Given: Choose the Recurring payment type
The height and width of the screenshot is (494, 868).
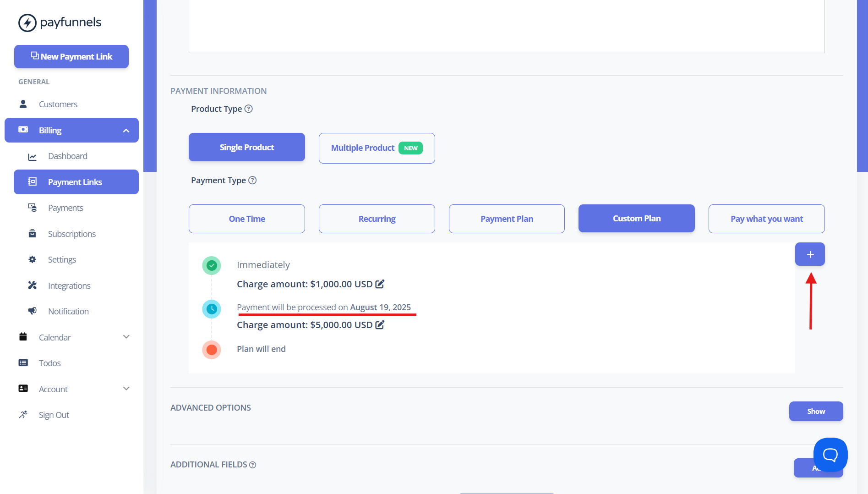Looking at the screenshot, I should pyautogui.click(x=377, y=219).
